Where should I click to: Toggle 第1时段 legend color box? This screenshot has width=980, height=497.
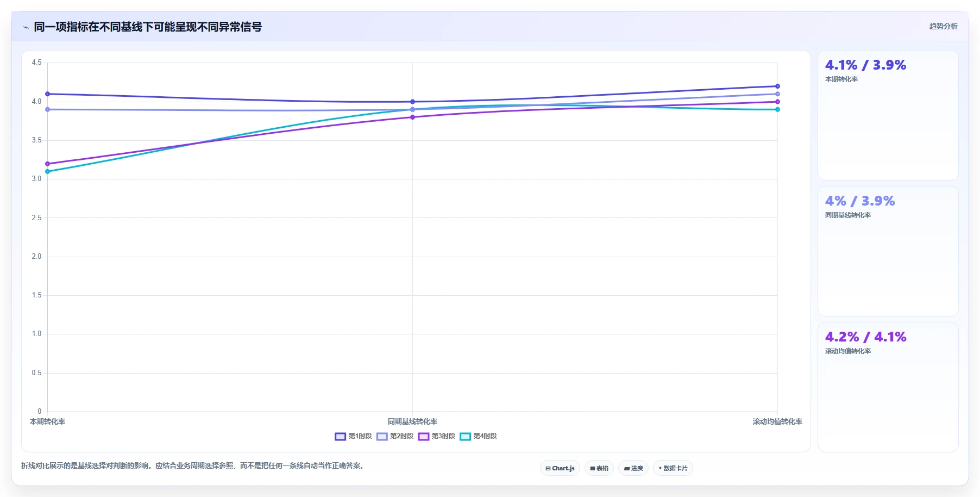(x=340, y=436)
